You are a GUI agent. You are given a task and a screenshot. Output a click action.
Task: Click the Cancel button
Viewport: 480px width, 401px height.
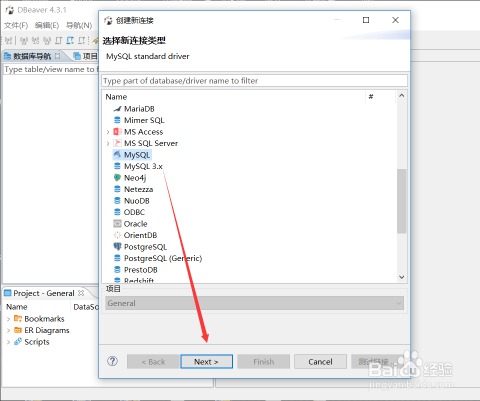pos(320,362)
